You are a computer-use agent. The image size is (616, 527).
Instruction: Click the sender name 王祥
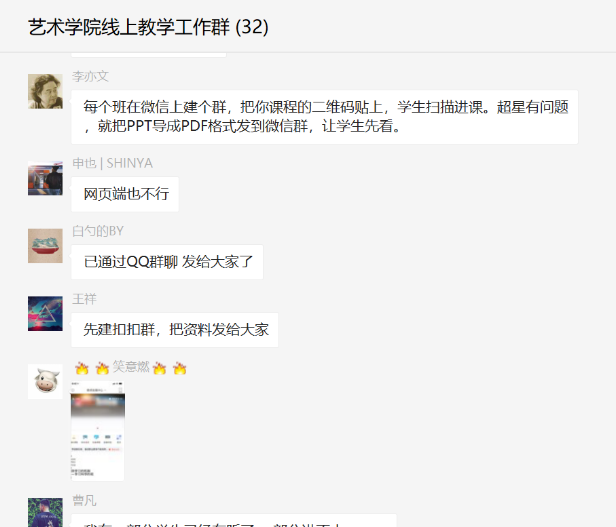[84, 299]
